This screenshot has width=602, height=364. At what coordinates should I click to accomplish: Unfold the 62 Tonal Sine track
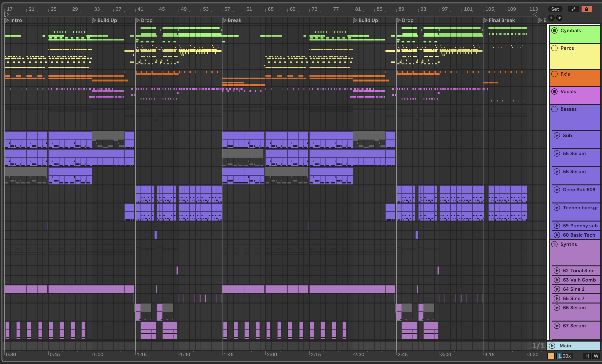[557, 270]
